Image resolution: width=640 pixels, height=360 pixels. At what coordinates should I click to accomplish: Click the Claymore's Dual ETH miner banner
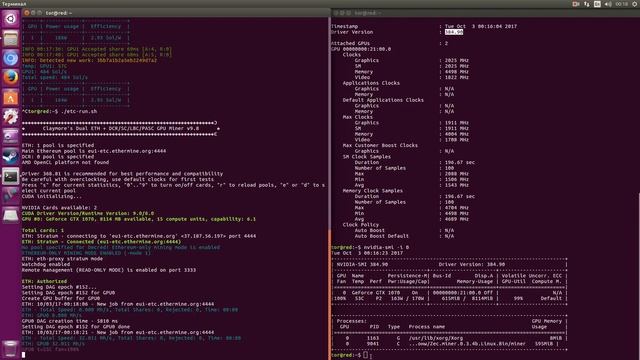click(121, 129)
